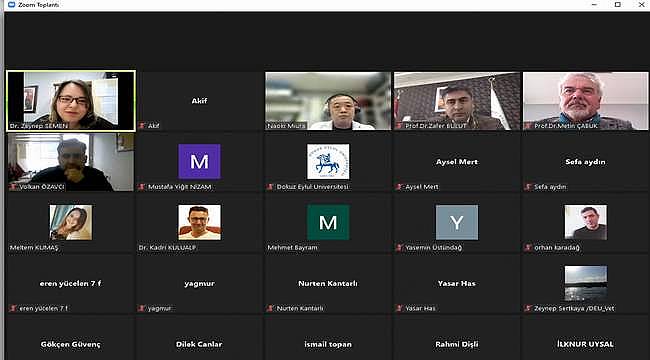Select Dr. Zeynep SEMEN's video tile

tap(71, 101)
